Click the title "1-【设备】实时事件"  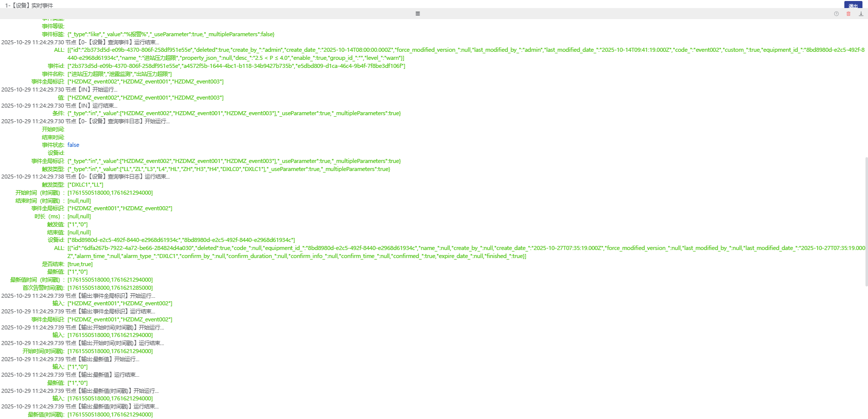pyautogui.click(x=29, y=6)
